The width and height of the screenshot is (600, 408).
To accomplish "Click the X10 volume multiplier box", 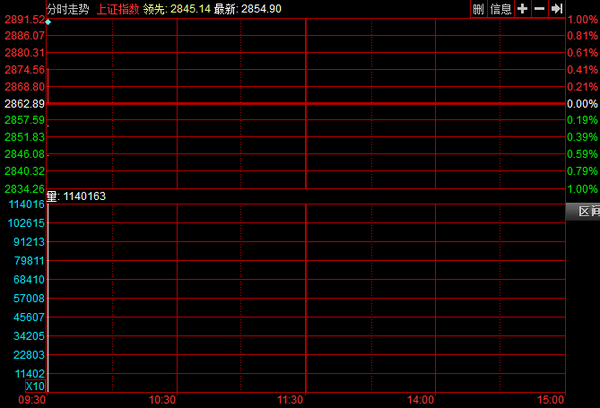I will (35, 386).
